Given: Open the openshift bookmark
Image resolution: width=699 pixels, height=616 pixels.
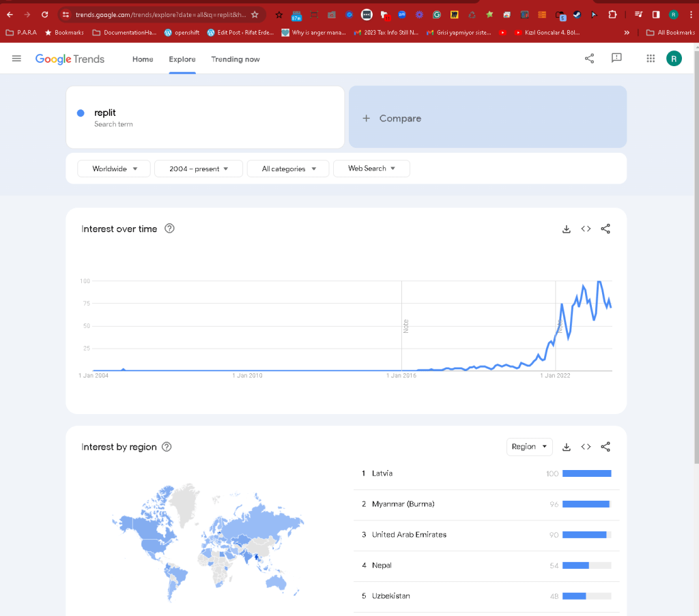Looking at the screenshot, I should click(182, 33).
